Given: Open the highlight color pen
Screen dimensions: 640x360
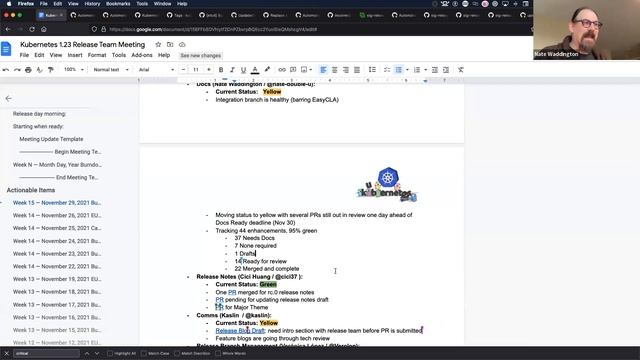Looking at the screenshot, I should 267,70.
